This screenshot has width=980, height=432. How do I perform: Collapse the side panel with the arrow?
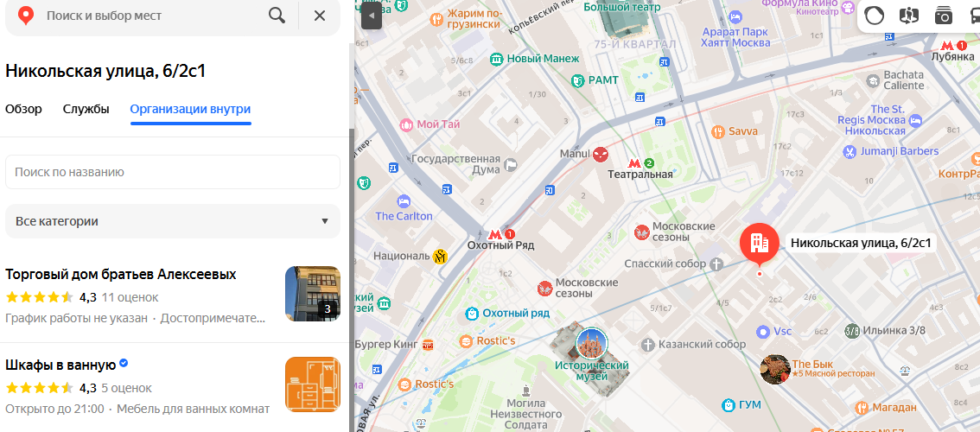(371, 16)
